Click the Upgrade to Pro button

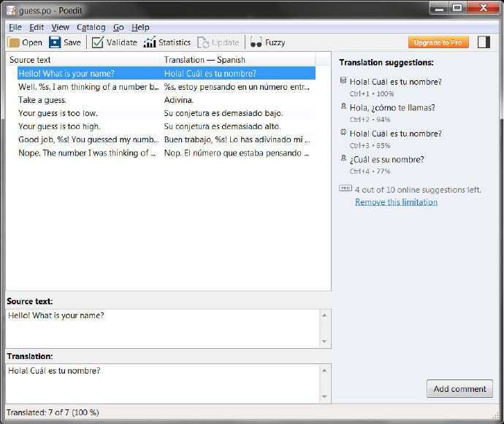[438, 42]
